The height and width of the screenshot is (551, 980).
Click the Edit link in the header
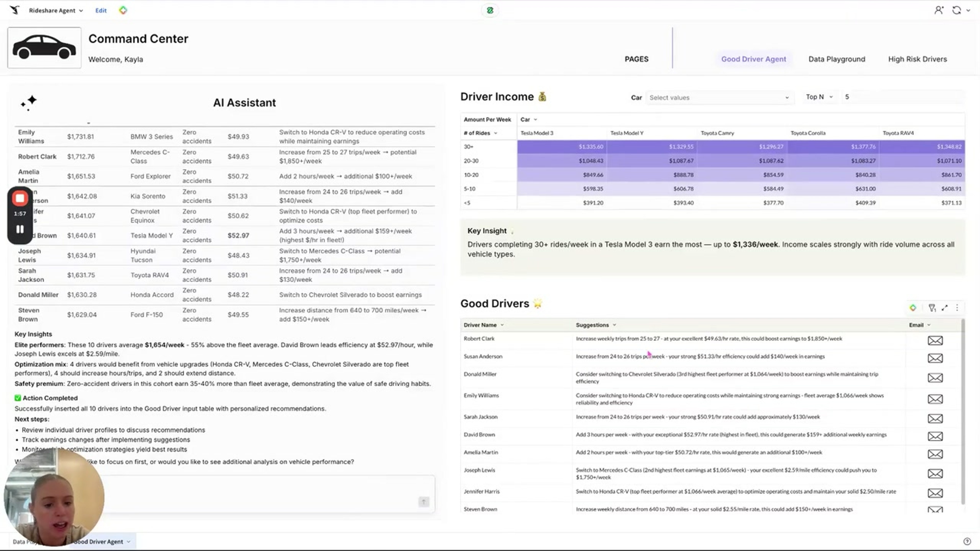(101, 11)
